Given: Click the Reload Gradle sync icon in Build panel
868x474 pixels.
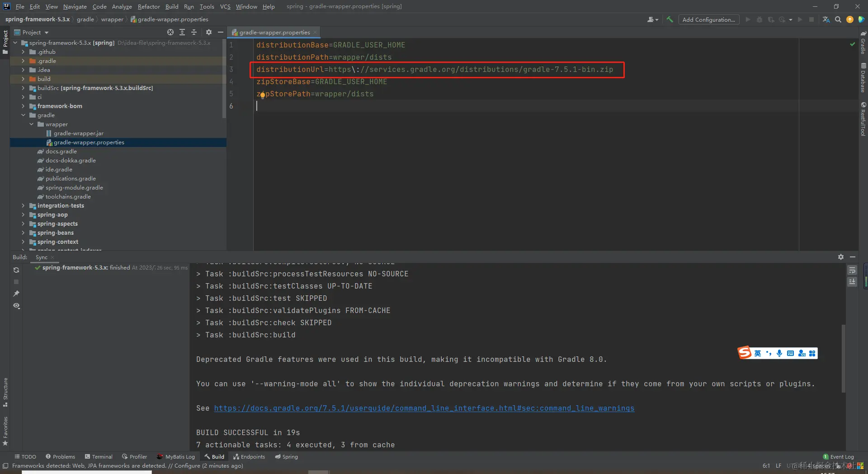Looking at the screenshot, I should [x=16, y=270].
